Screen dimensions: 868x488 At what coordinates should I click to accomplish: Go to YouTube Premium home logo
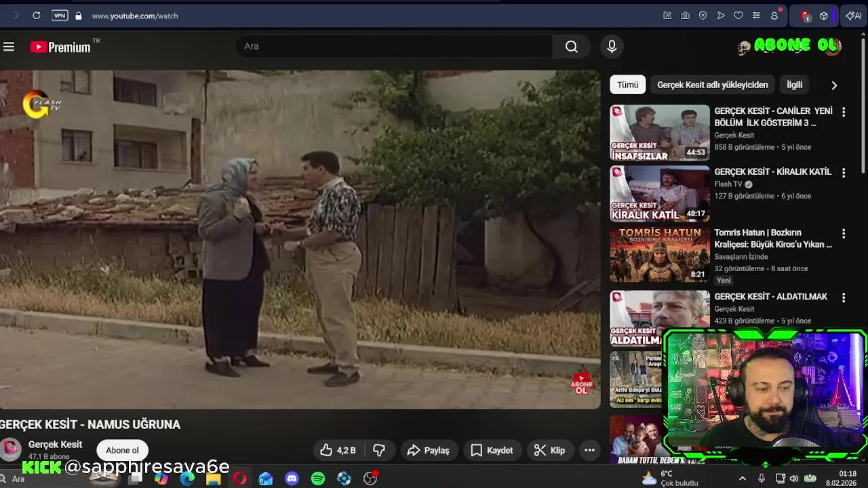60,47
